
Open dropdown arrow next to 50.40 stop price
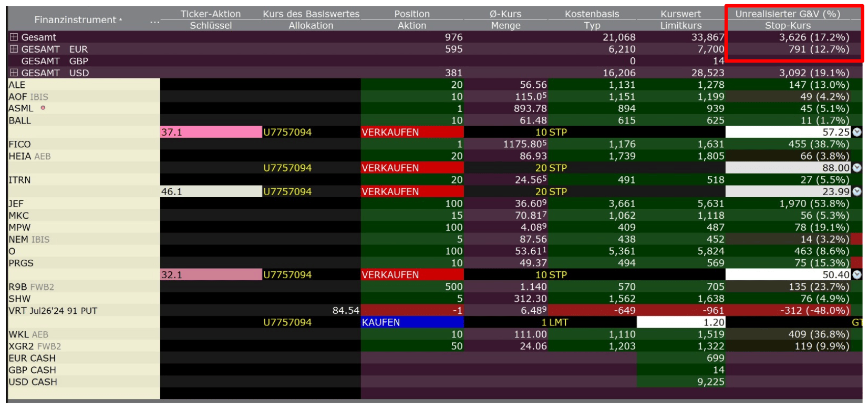857,275
